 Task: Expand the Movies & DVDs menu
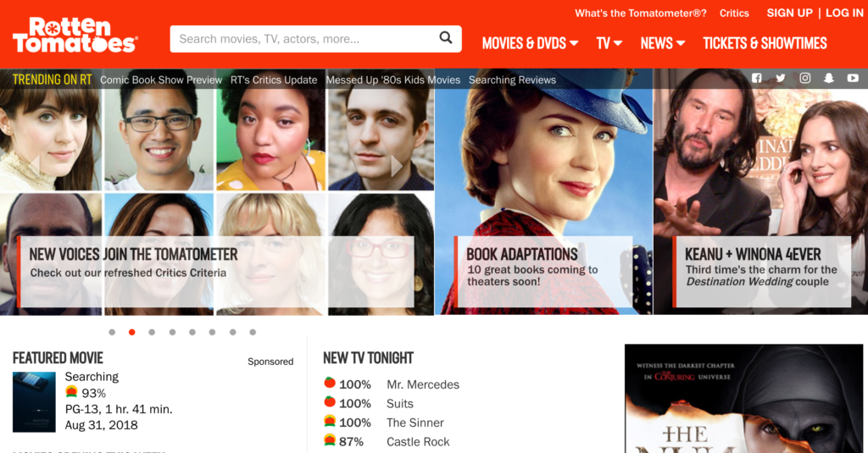pyautogui.click(x=530, y=43)
